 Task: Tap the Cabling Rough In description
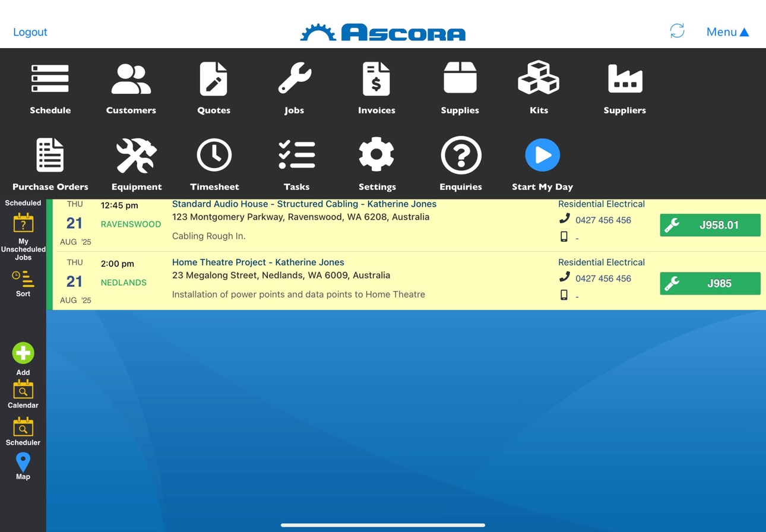[208, 236]
